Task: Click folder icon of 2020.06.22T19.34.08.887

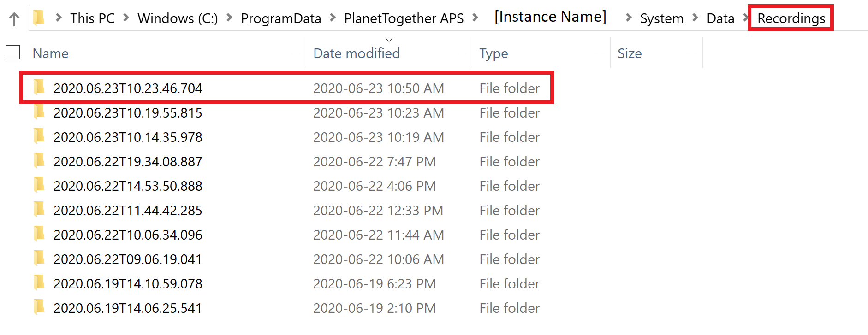Action: coord(40,160)
